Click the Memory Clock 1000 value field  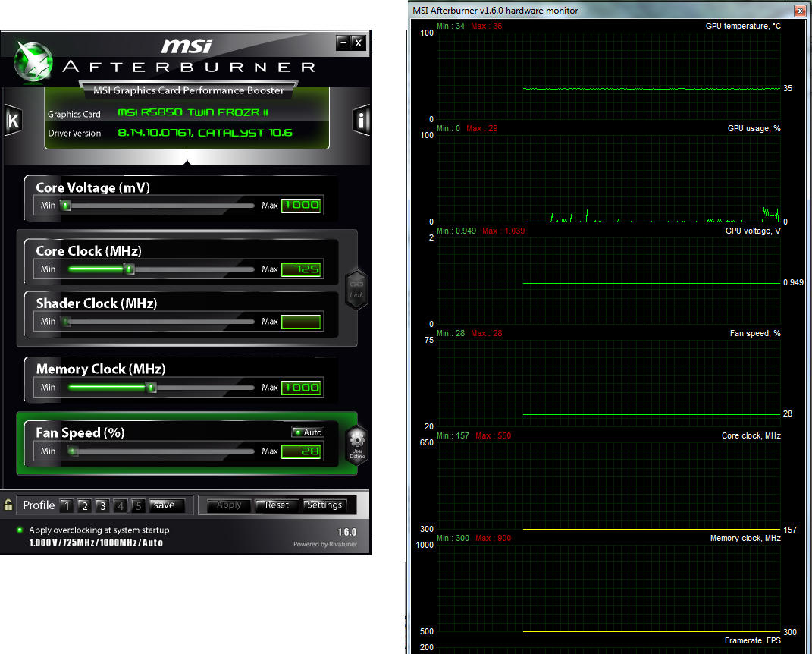click(302, 387)
